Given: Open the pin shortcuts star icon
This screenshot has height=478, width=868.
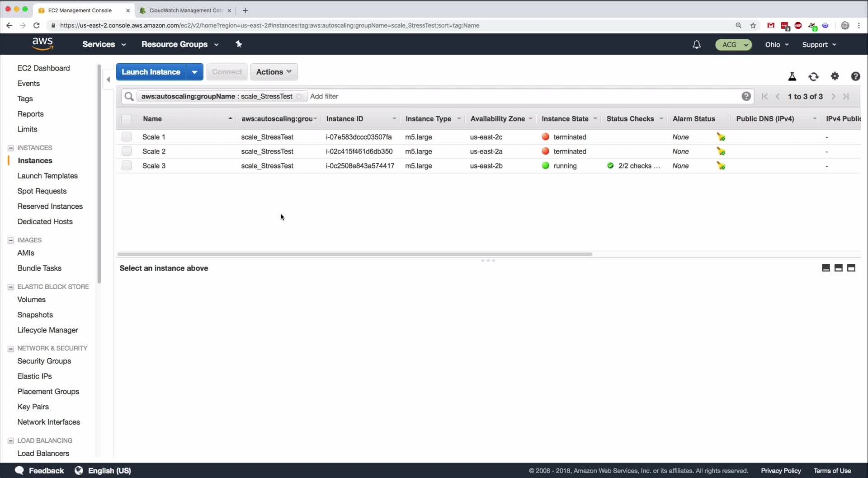Looking at the screenshot, I should click(x=239, y=44).
